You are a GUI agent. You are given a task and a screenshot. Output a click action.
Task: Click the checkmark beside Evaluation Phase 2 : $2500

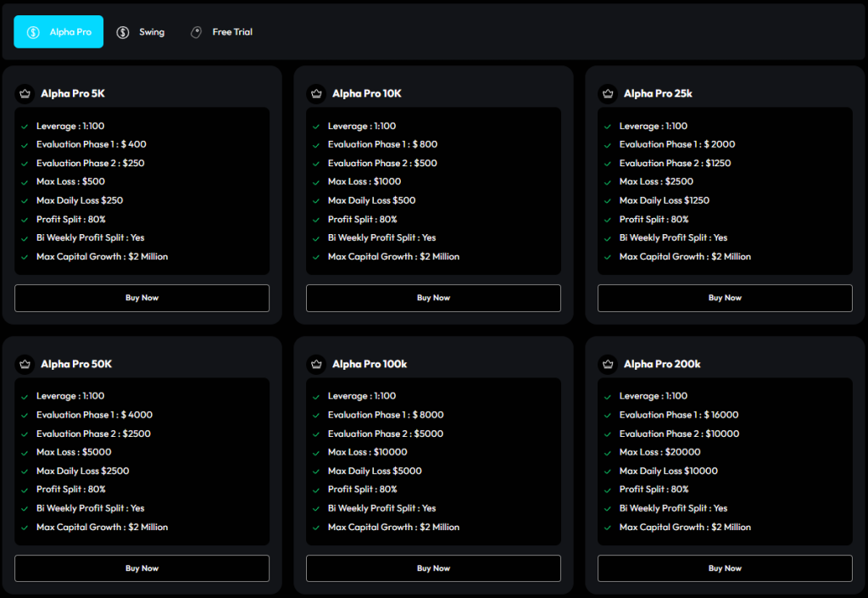click(25, 434)
